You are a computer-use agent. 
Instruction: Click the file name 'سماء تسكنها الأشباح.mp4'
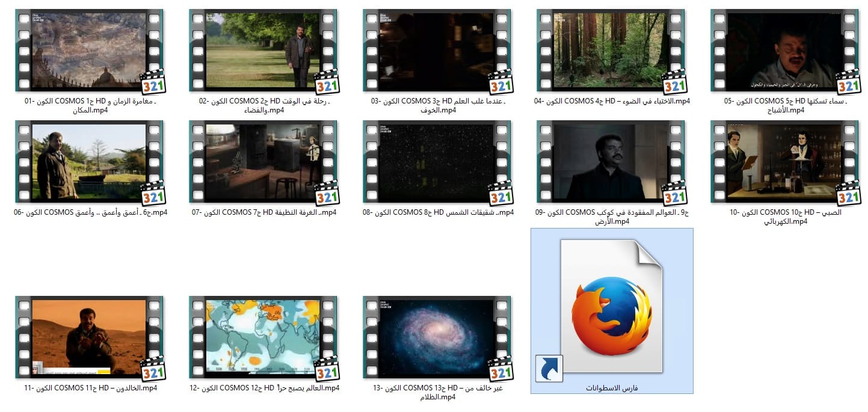pyautogui.click(x=786, y=105)
